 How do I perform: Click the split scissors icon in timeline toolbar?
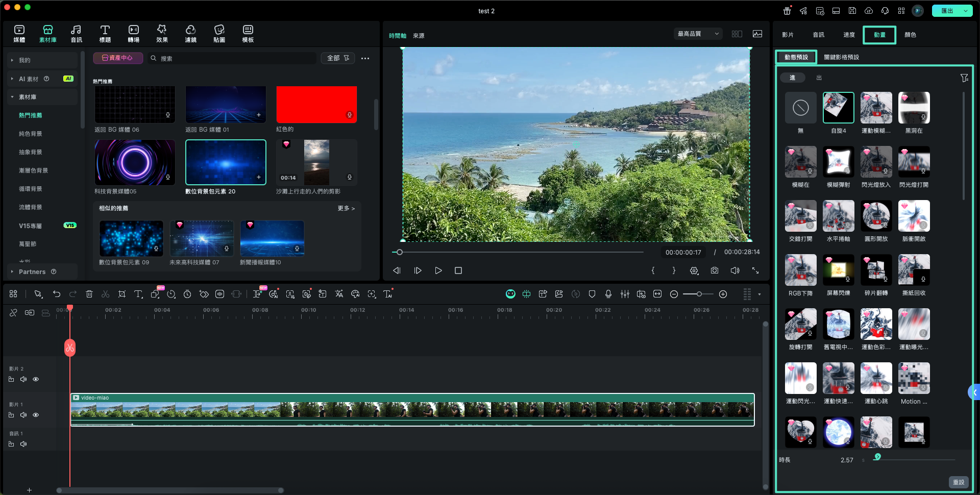click(x=106, y=294)
